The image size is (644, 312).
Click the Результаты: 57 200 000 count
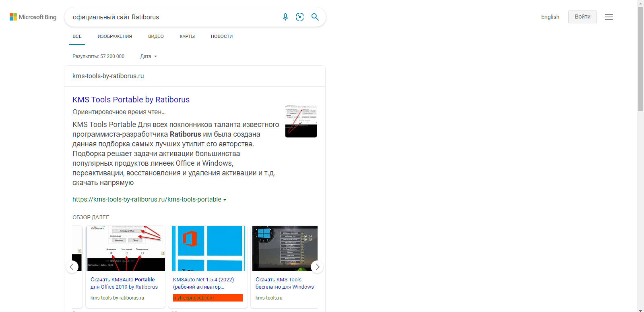98,56
